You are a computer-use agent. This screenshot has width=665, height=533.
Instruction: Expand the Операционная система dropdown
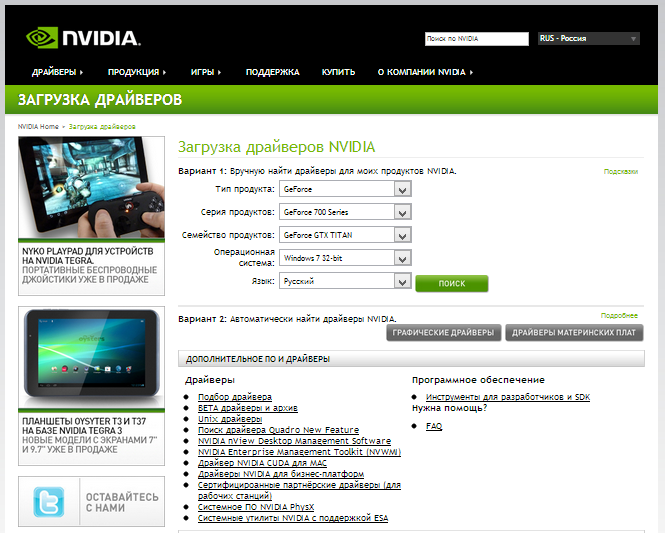(345, 258)
